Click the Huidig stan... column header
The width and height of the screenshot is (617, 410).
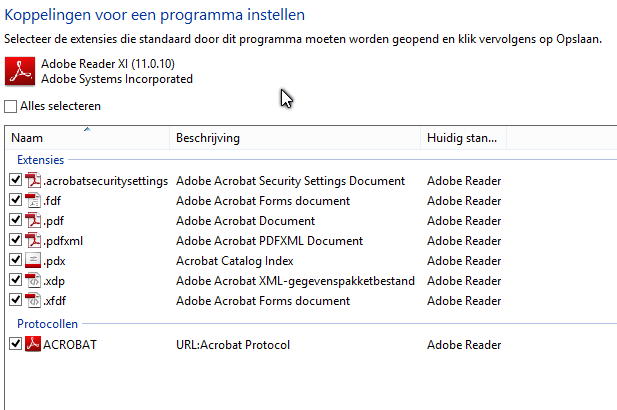pos(462,138)
